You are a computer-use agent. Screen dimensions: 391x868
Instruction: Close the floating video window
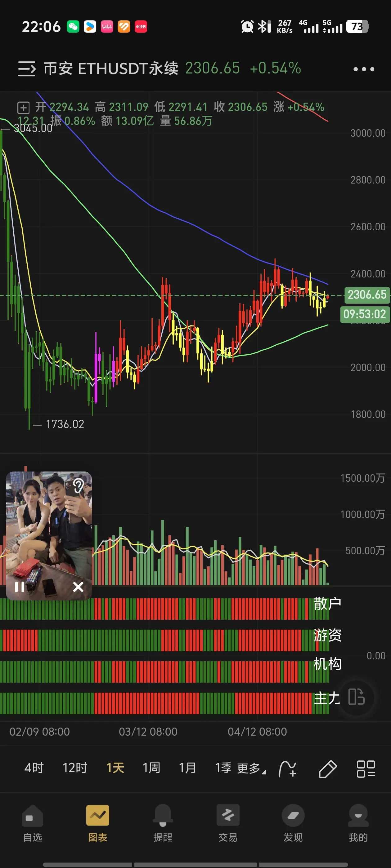pyautogui.click(x=78, y=587)
